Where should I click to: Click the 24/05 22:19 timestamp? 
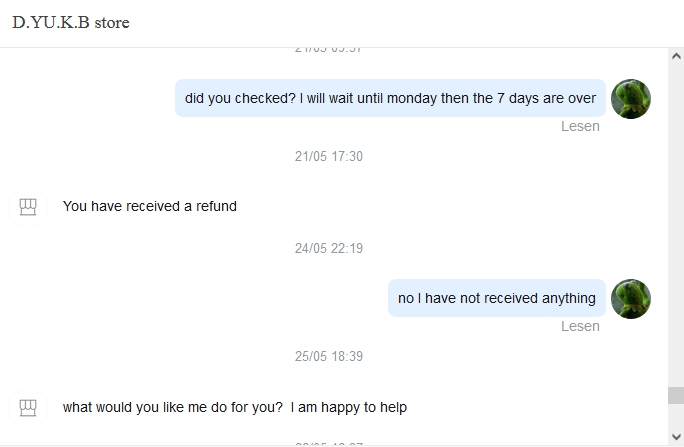click(x=329, y=248)
